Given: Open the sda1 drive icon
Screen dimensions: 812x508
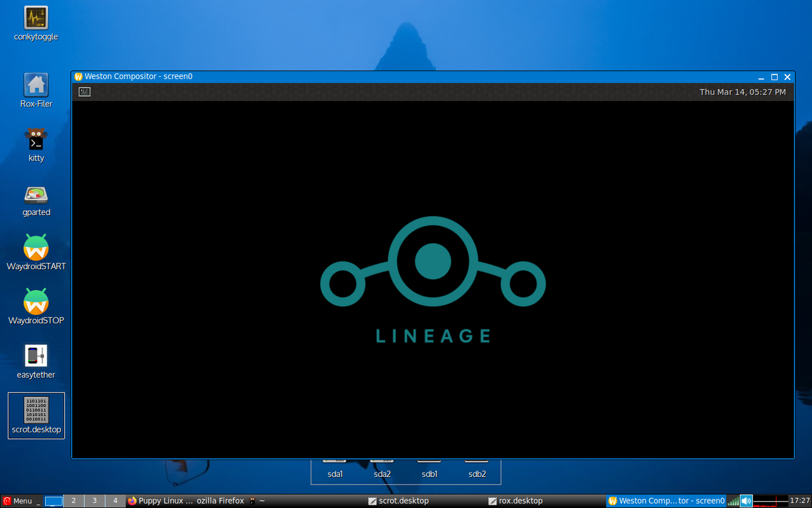Looking at the screenshot, I should 335,470.
